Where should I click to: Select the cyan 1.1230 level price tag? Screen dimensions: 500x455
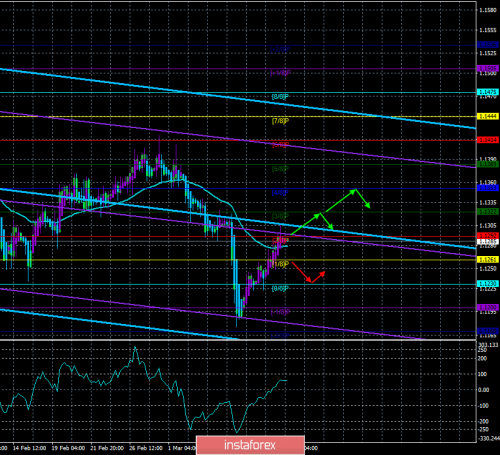click(x=488, y=284)
